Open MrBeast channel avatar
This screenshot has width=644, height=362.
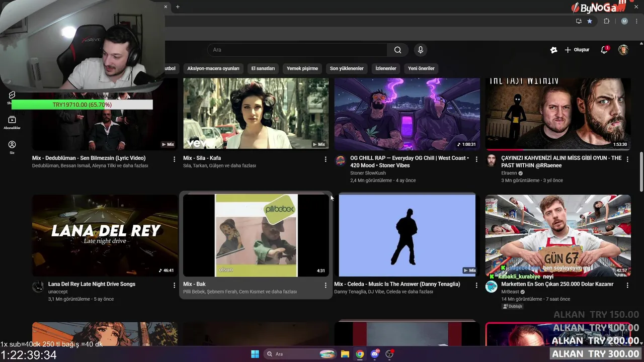point(492,287)
